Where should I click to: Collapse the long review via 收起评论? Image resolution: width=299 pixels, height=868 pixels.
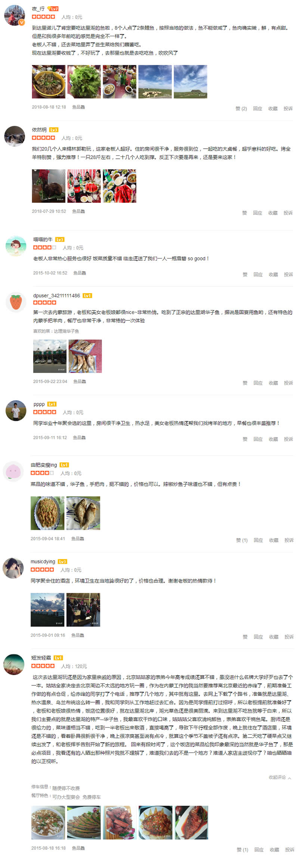pyautogui.click(x=280, y=777)
